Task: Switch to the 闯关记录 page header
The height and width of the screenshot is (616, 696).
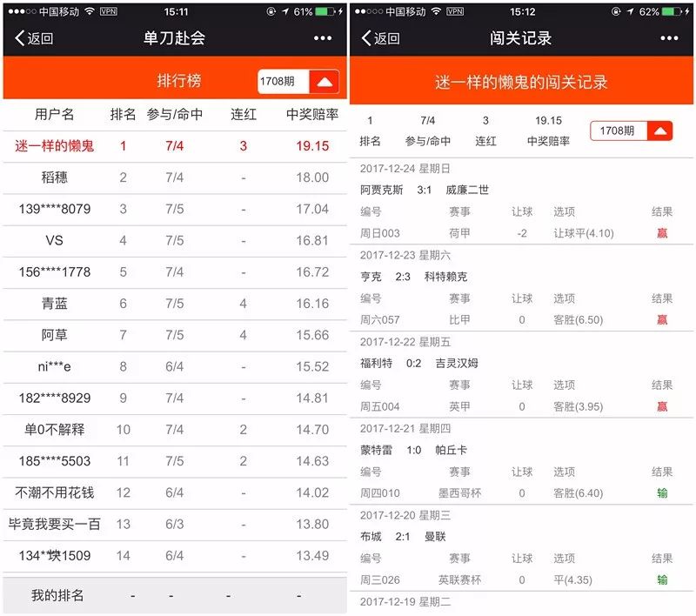Action: 522,38
